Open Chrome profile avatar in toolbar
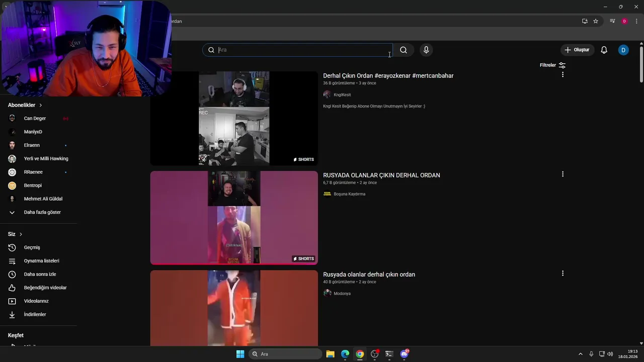 pyautogui.click(x=624, y=21)
